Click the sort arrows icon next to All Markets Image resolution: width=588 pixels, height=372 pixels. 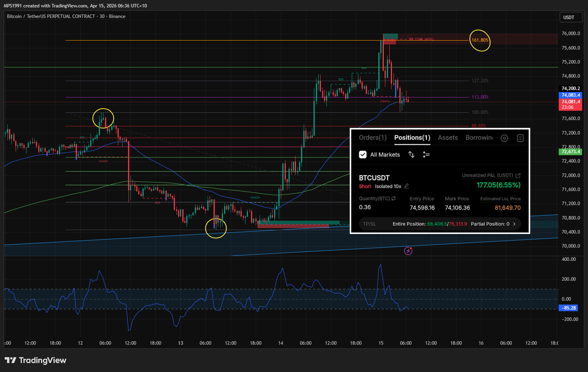click(411, 155)
